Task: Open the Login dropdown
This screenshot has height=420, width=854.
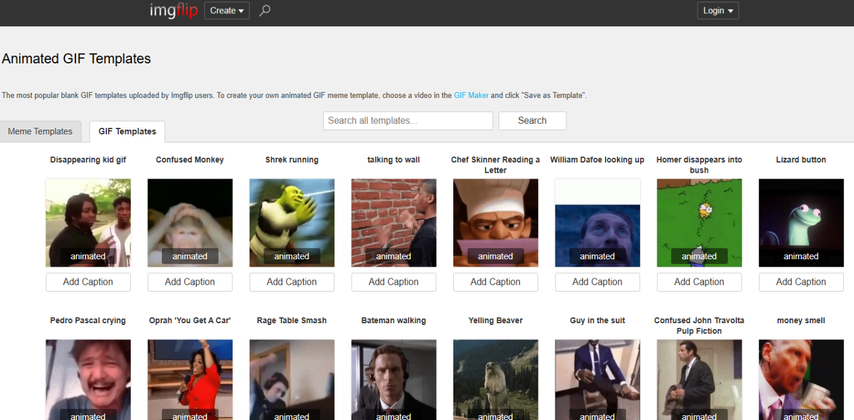Action: coord(718,10)
